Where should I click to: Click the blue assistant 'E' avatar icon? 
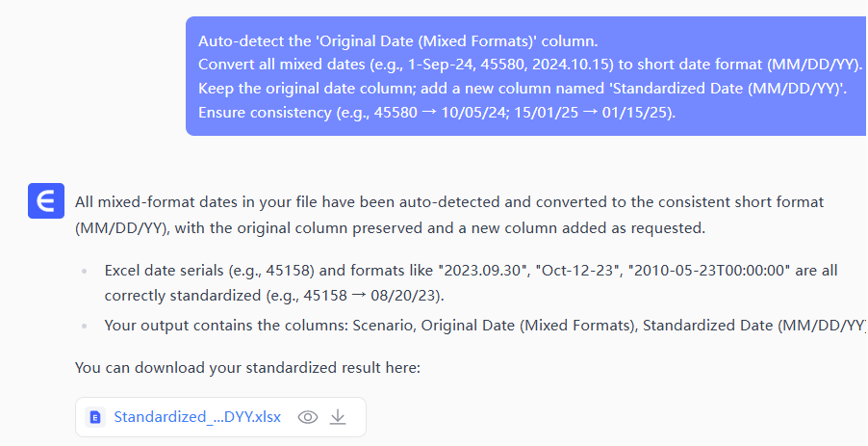click(x=45, y=200)
